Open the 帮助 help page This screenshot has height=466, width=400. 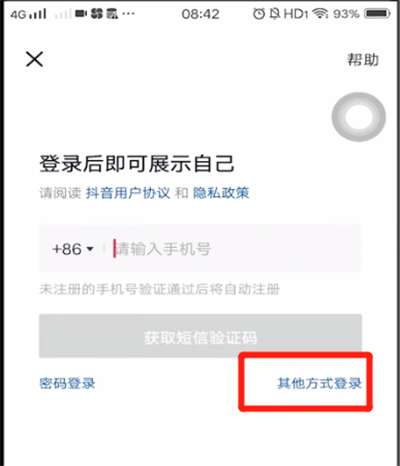pyautogui.click(x=363, y=60)
